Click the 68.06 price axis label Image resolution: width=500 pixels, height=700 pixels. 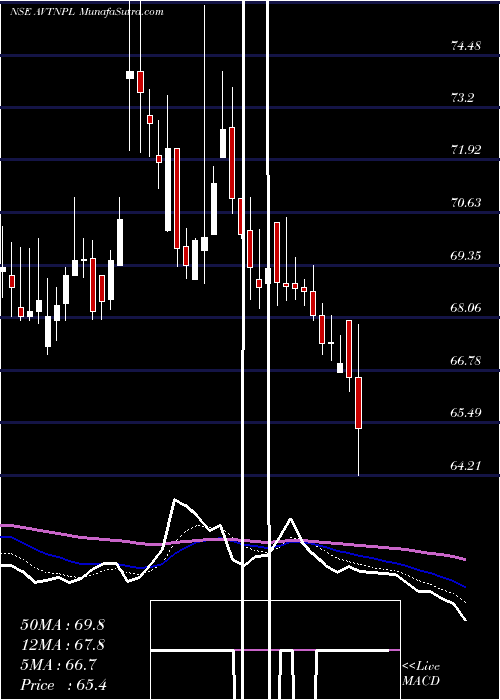click(466, 308)
